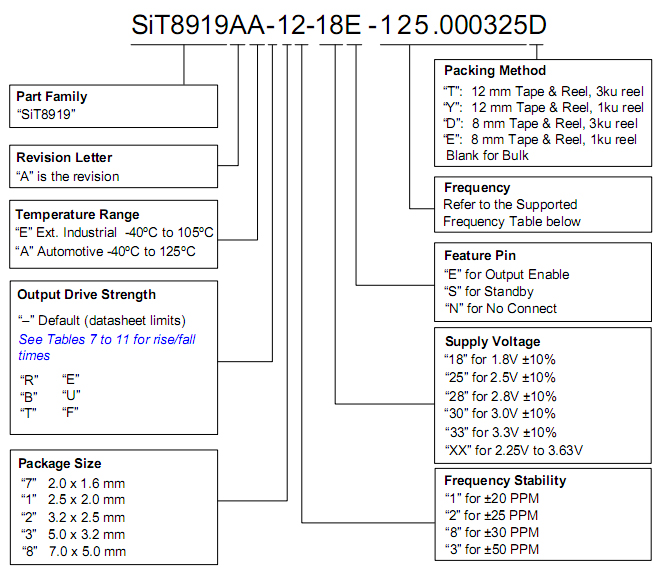Click the "D" 8 mm Tape & Reel 3ku line

tap(541, 123)
